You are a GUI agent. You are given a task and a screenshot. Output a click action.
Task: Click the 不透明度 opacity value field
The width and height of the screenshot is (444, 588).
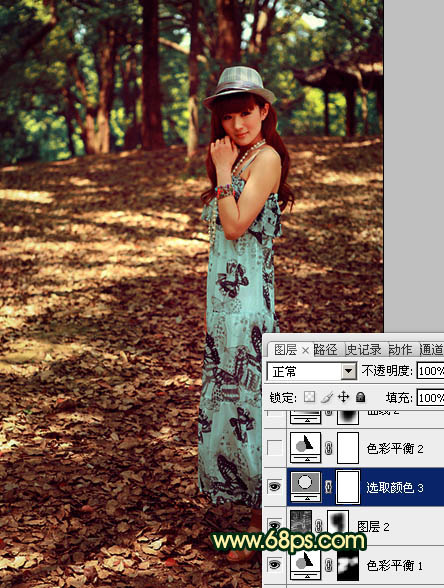pyautogui.click(x=430, y=371)
